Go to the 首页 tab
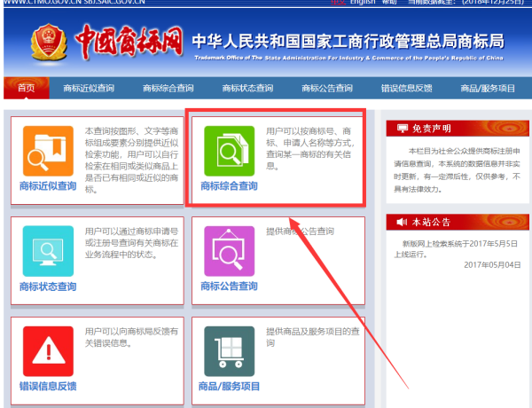The width and height of the screenshot is (532, 408). click(x=27, y=89)
